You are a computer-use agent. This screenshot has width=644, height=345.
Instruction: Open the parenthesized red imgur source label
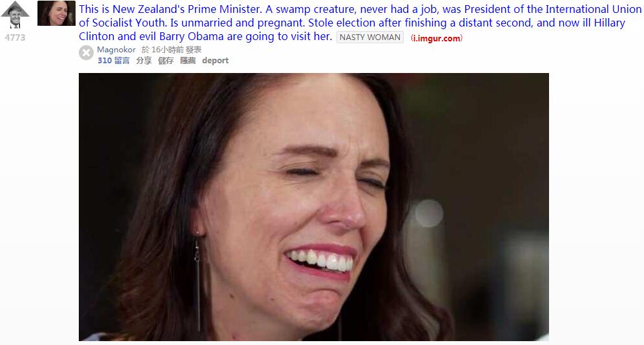(x=437, y=38)
